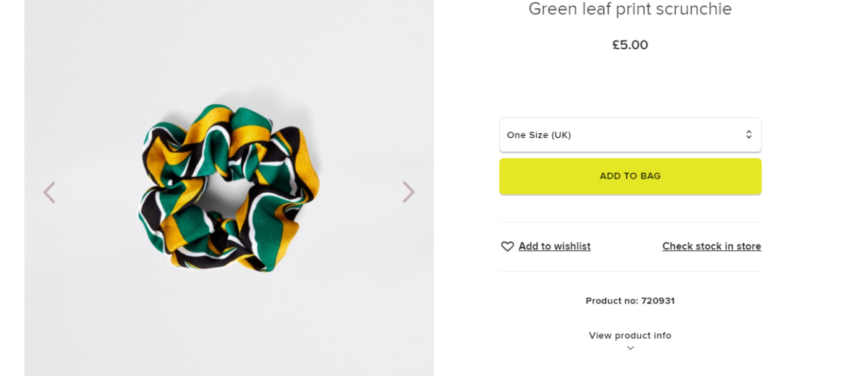This screenshot has height=376, width=868.
Task: Expand the View product info section
Action: coord(629,336)
